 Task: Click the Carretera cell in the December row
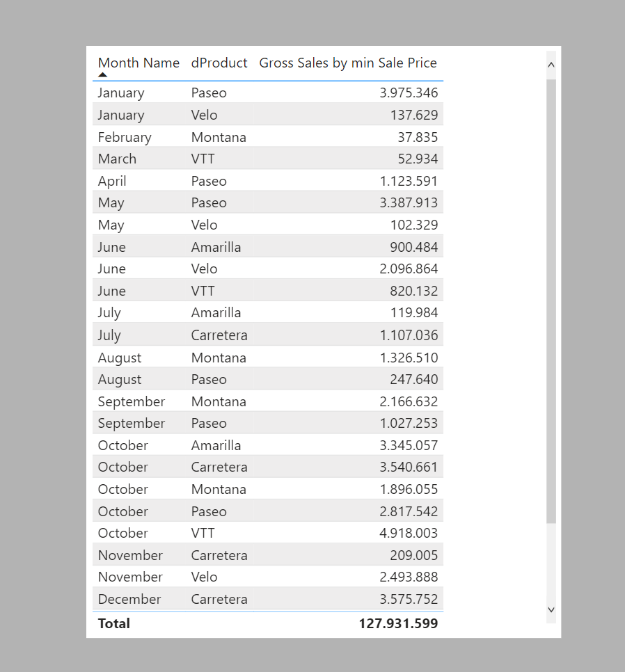[219, 599]
